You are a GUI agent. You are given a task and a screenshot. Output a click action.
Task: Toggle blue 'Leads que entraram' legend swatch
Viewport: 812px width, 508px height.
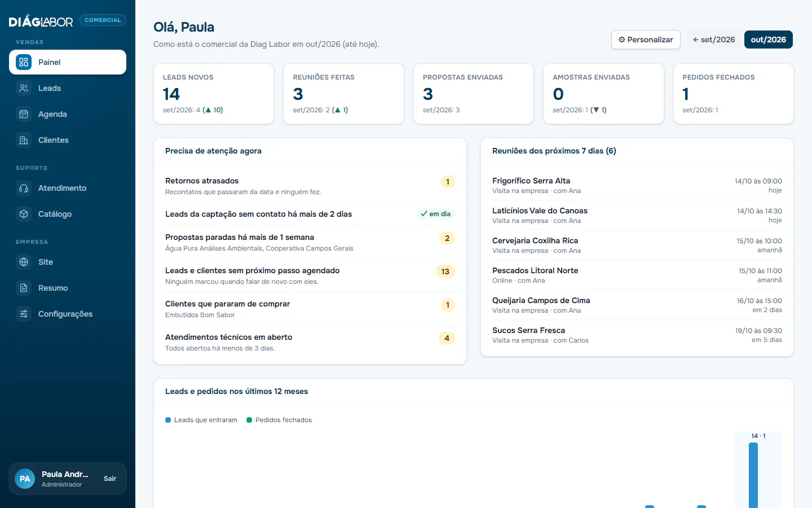[x=168, y=420]
